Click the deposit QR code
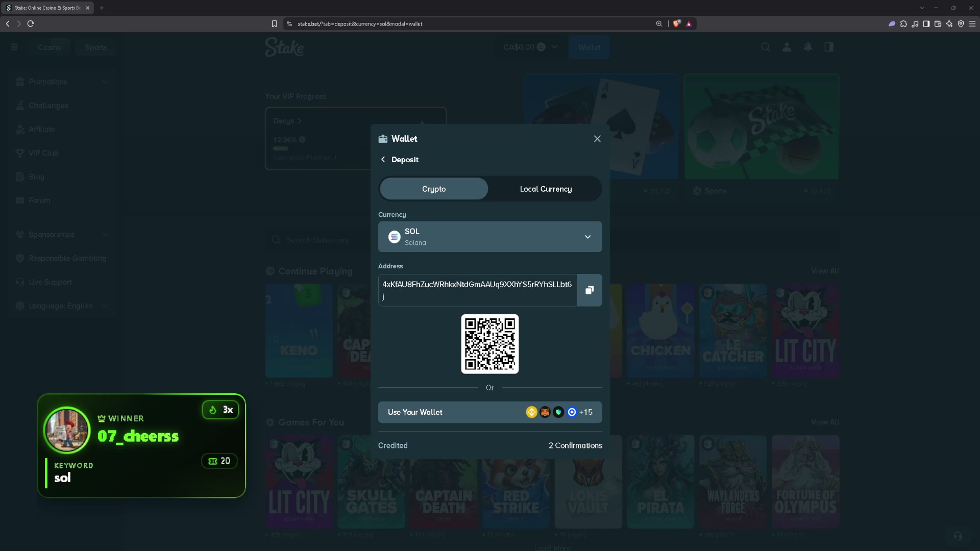Screen dimensions: 980x551 (x=490, y=344)
